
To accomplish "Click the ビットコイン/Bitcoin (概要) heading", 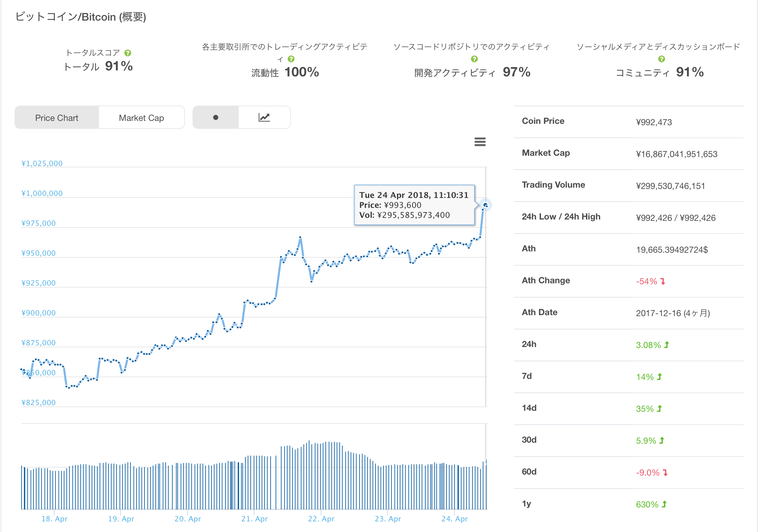I will [x=81, y=17].
